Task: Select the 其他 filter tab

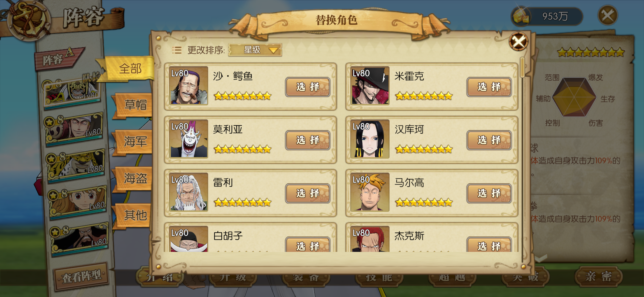Action: click(x=135, y=215)
